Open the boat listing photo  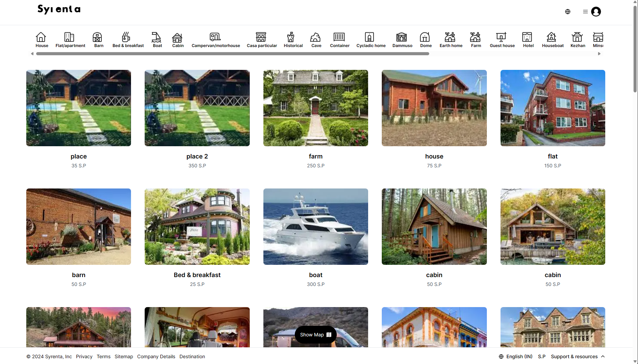pyautogui.click(x=316, y=227)
